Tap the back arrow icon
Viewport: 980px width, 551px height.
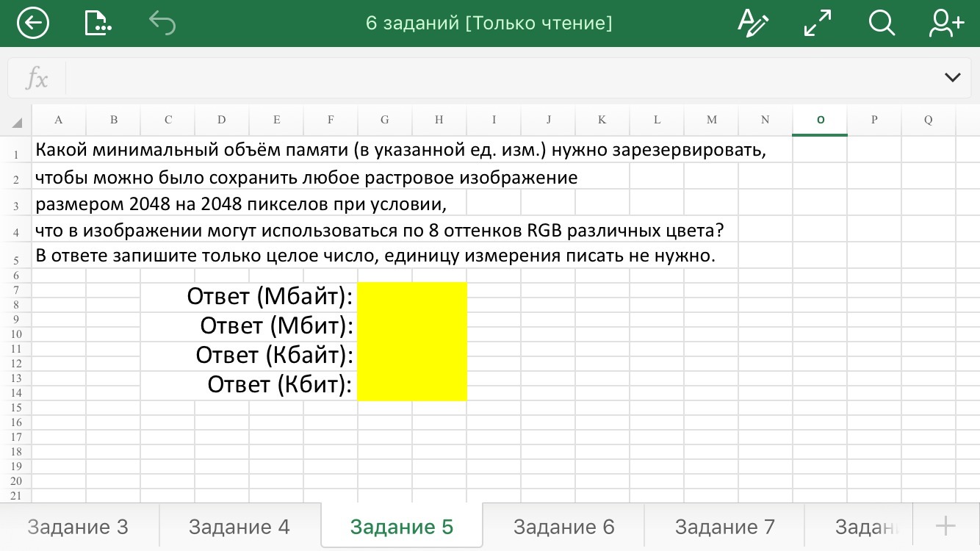point(32,24)
